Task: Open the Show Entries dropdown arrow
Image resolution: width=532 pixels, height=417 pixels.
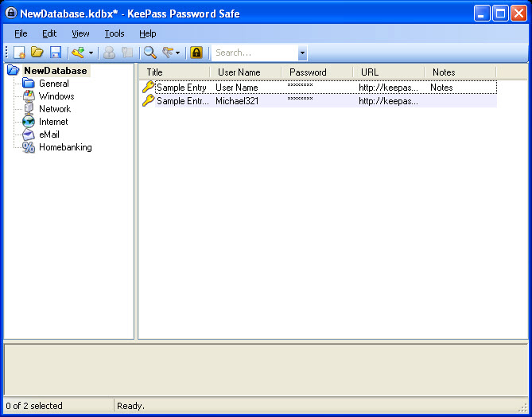Action: [178, 53]
